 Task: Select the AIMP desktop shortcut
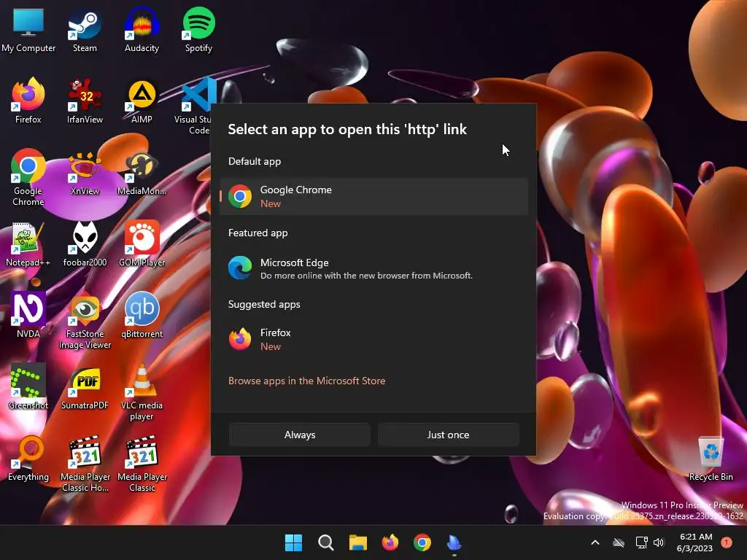(142, 101)
